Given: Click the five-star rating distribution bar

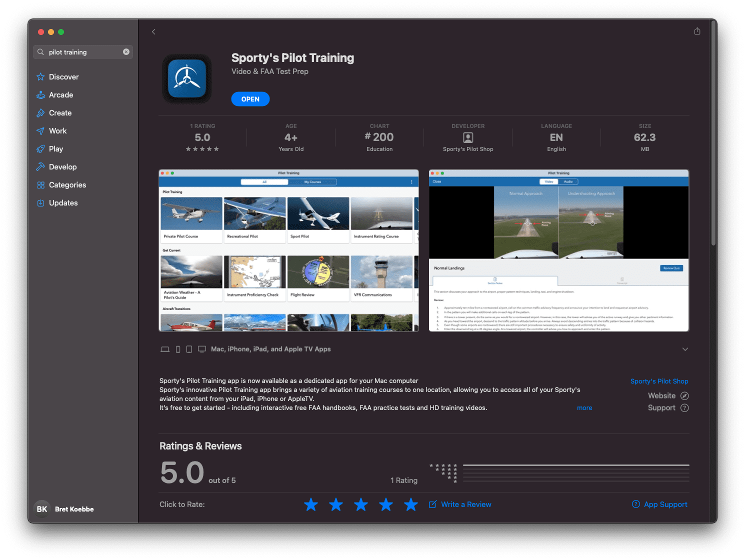Looking at the screenshot, I should point(576,465).
